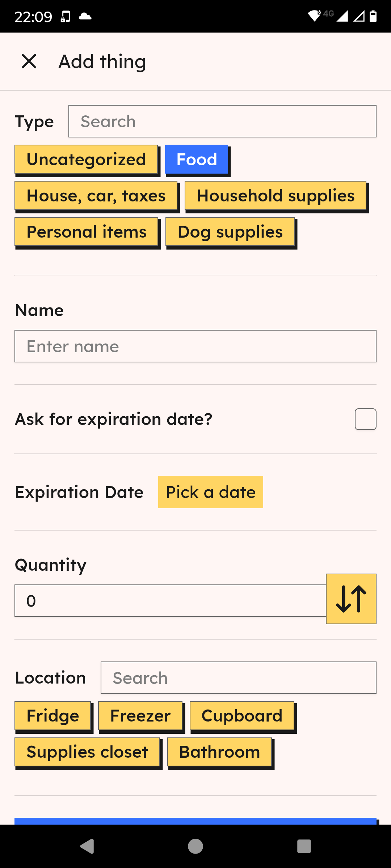Select the Fridge location chip
The width and height of the screenshot is (391, 868).
(x=53, y=716)
